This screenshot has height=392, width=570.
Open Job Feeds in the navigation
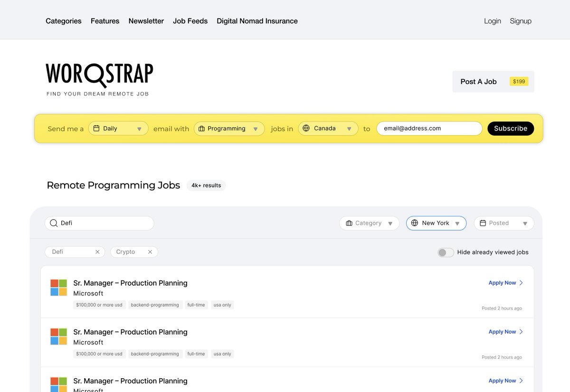pos(190,21)
